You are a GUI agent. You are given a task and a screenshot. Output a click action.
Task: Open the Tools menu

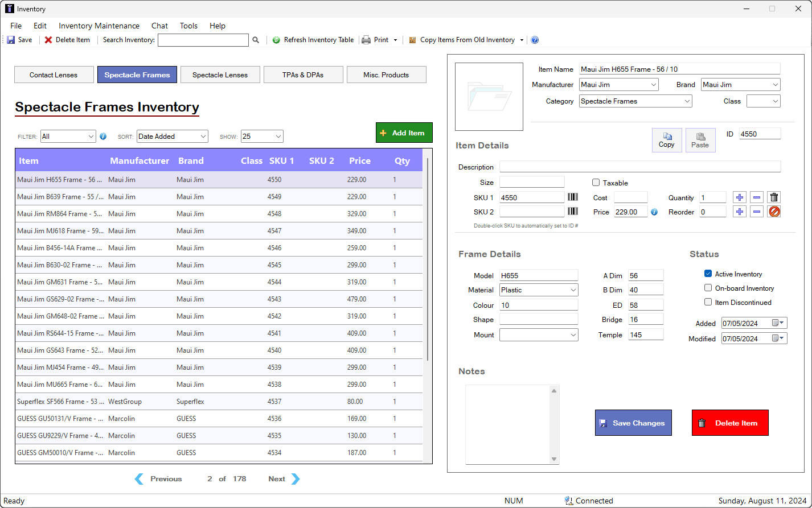(x=188, y=26)
